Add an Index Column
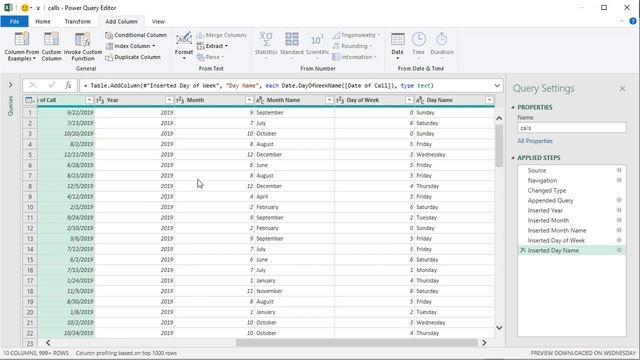Image resolution: width=640 pixels, height=360 pixels. pos(131,46)
